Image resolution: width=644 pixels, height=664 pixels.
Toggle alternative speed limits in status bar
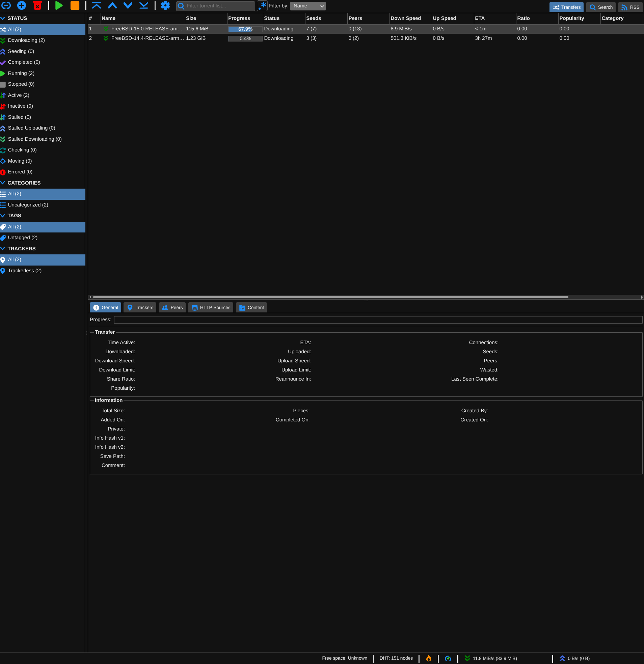click(448, 658)
